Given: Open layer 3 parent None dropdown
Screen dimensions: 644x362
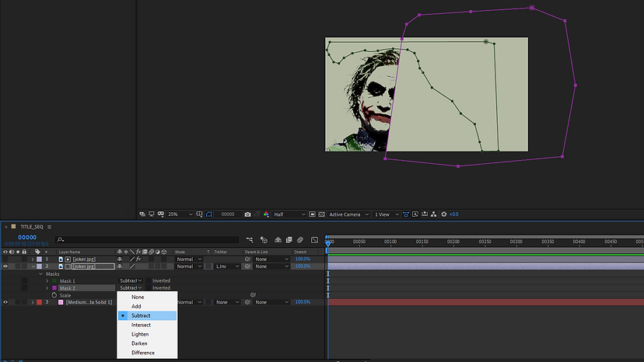Looking at the screenshot, I should pyautogui.click(x=271, y=302).
